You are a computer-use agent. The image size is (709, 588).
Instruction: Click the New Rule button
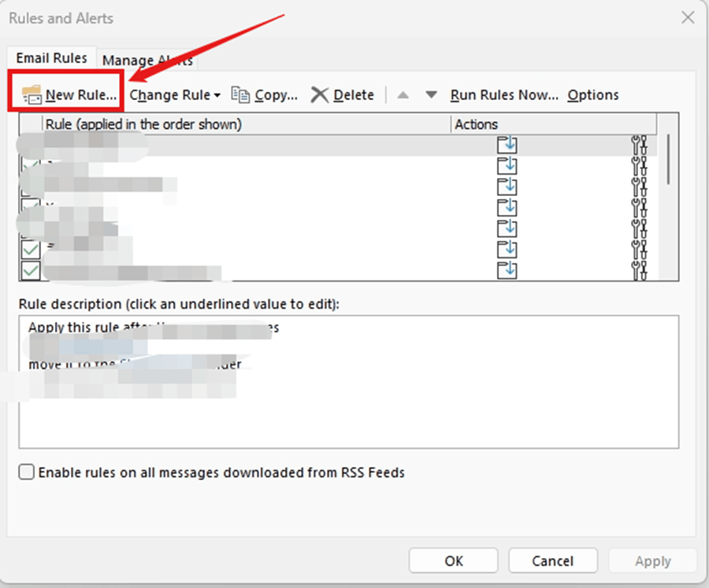[x=69, y=95]
